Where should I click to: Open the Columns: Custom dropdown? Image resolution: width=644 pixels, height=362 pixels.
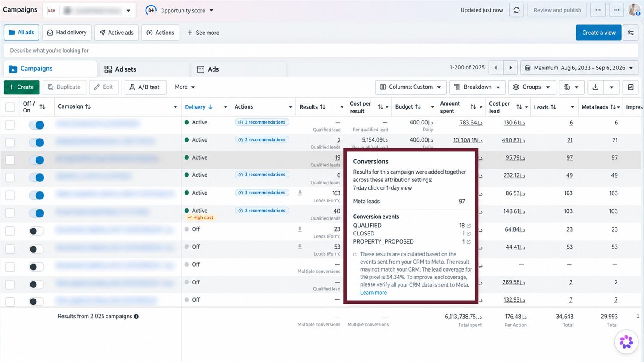point(410,87)
